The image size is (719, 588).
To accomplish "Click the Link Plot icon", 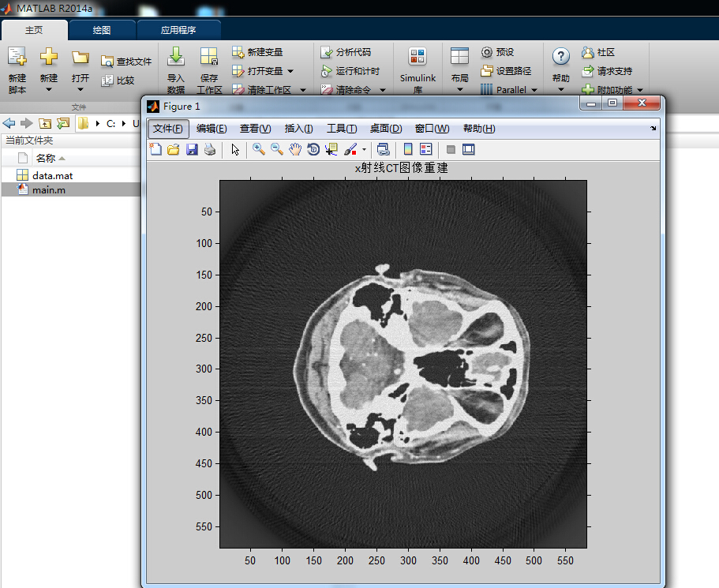I will point(383,149).
